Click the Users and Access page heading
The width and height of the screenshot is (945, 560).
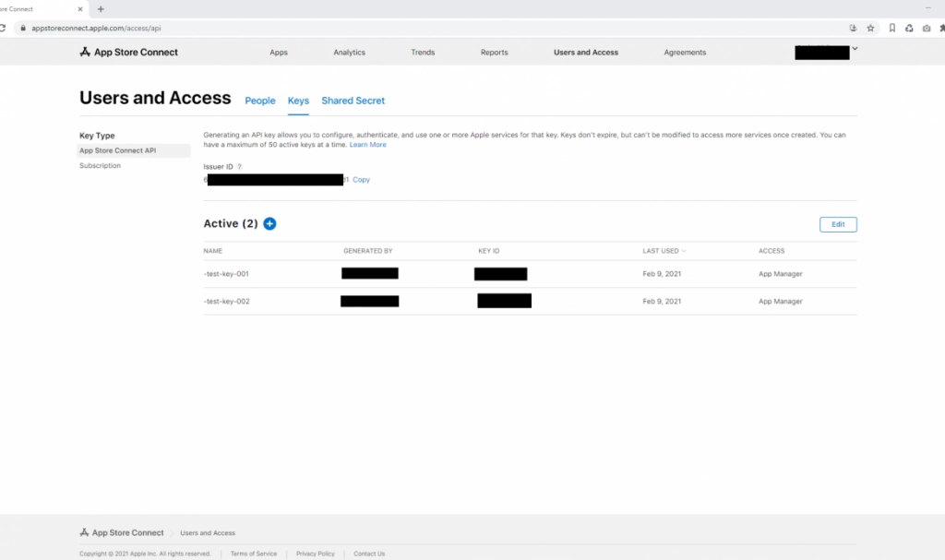(155, 98)
